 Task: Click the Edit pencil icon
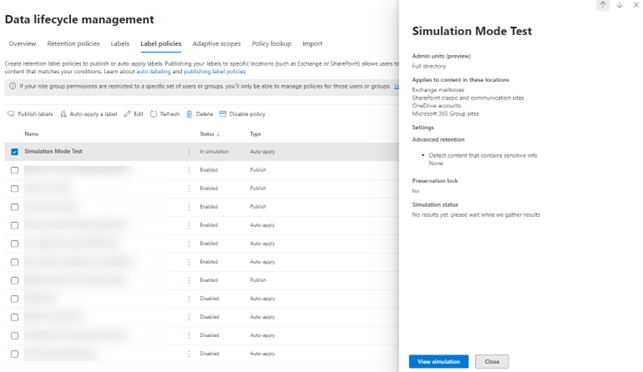(x=127, y=114)
